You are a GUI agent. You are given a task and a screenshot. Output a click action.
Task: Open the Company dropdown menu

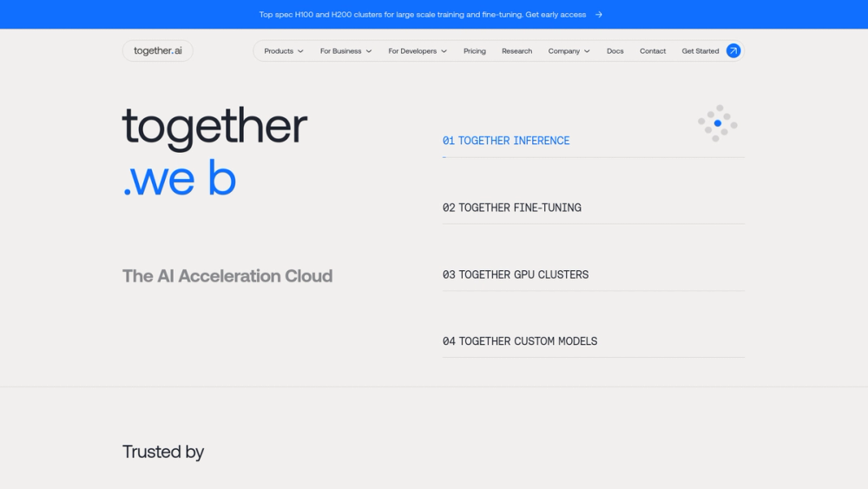point(569,51)
